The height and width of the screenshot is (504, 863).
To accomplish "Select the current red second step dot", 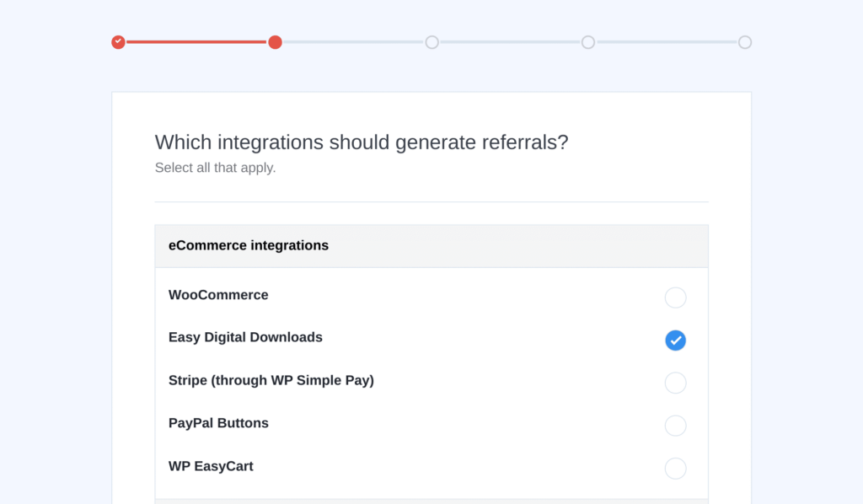I will (x=276, y=42).
